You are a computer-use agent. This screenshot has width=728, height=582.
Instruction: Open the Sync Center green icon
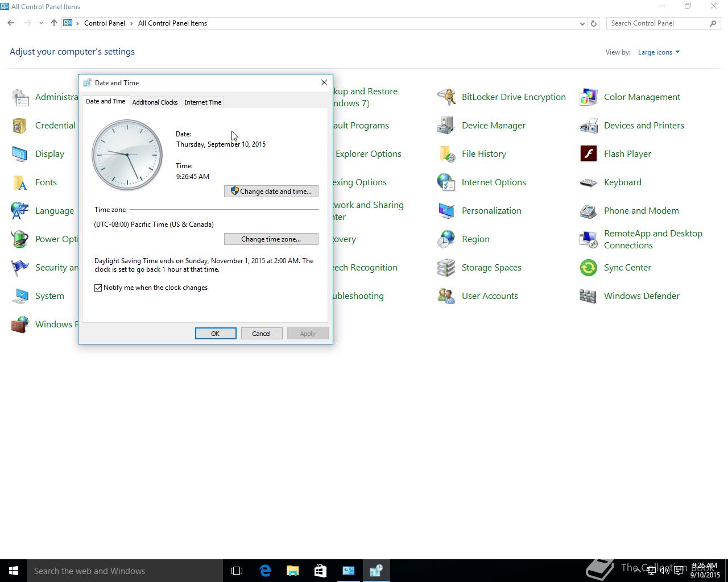[589, 268]
